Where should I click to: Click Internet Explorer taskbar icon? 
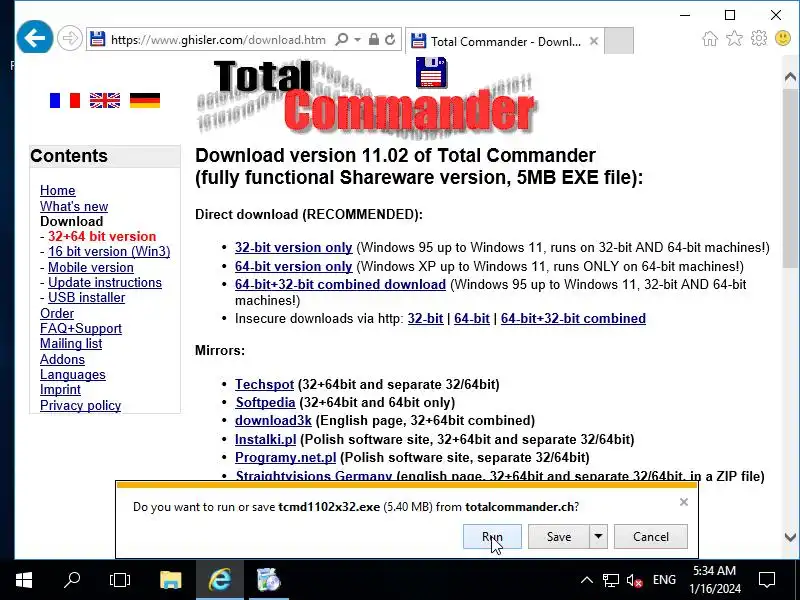click(x=220, y=580)
